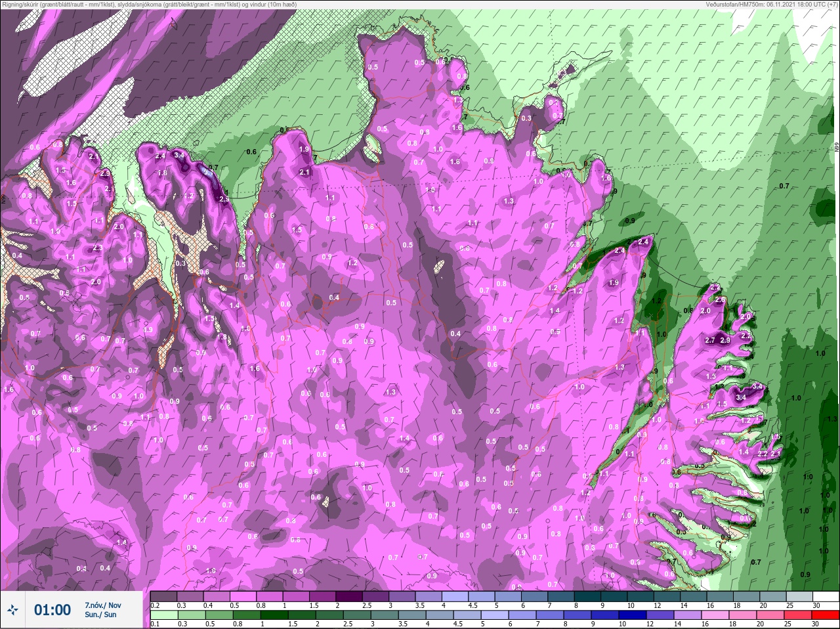840x629 pixels.
Task: Click the Veðurstofan logo icon beside the time
Action: pyautogui.click(x=13, y=610)
